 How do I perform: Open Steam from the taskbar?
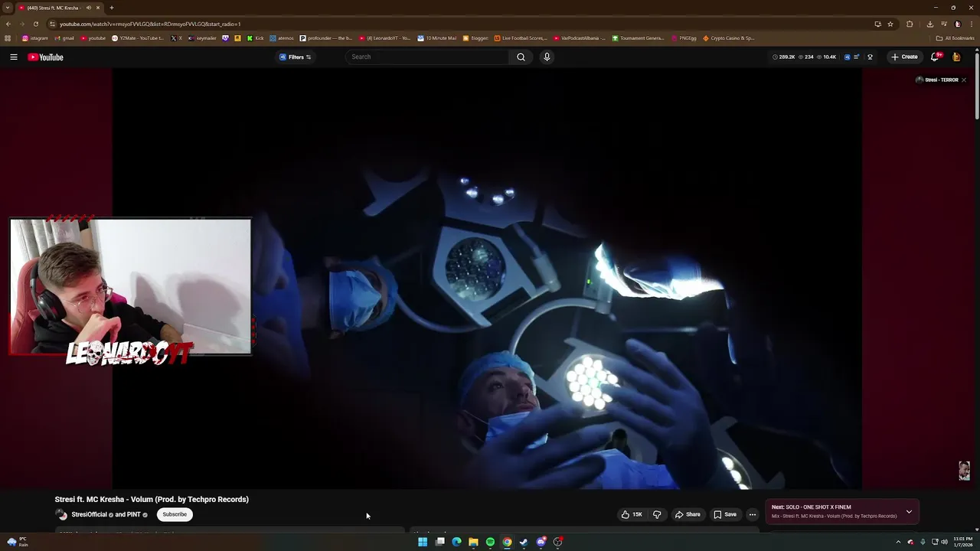pyautogui.click(x=524, y=542)
